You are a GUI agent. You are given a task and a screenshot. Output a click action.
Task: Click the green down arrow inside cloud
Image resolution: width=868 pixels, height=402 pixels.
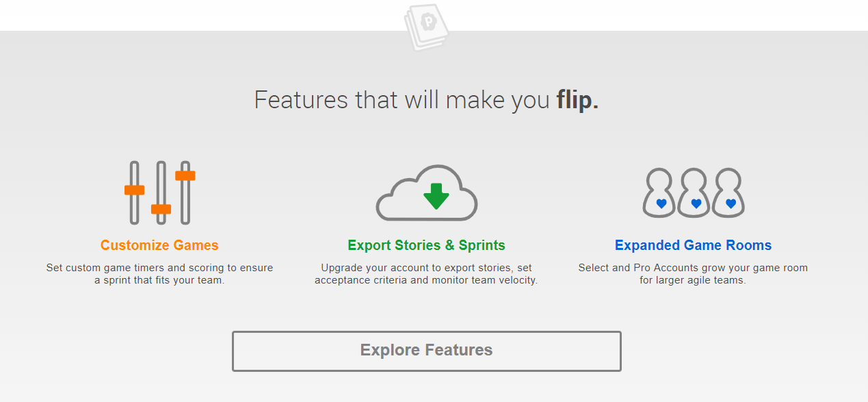(436, 195)
